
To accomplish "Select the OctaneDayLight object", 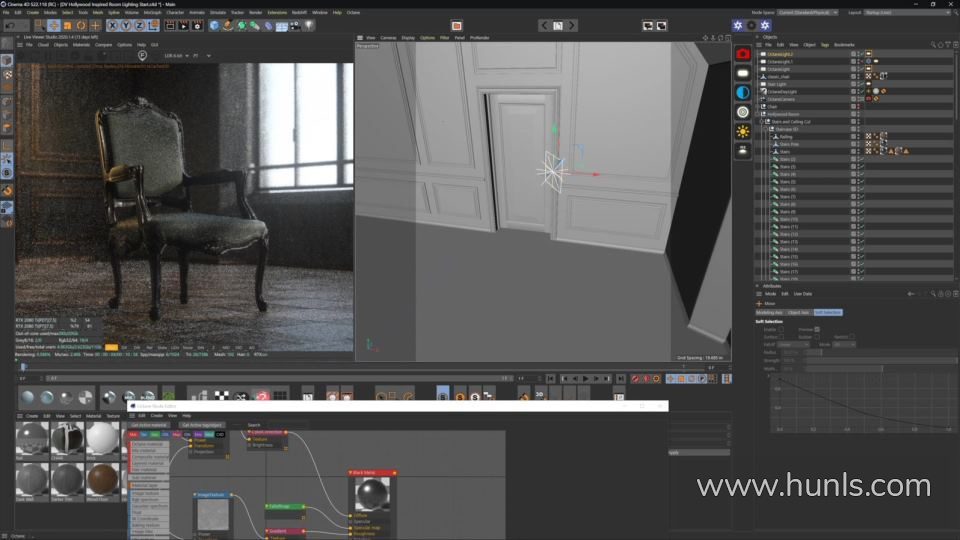I will pyautogui.click(x=782, y=92).
